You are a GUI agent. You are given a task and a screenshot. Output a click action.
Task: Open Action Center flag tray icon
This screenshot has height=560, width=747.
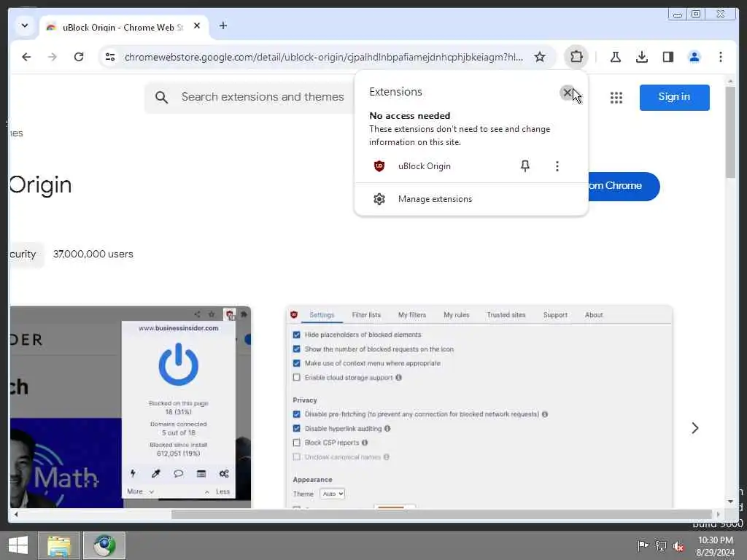(x=643, y=545)
